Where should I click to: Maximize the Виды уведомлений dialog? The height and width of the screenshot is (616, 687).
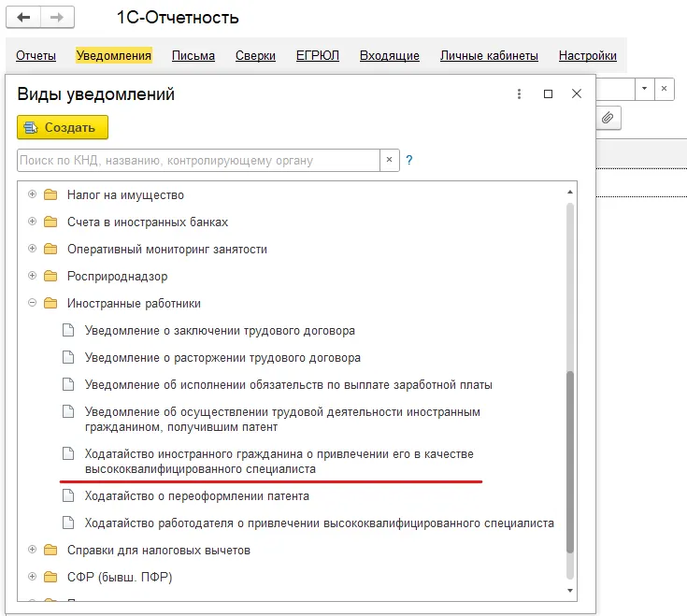click(x=548, y=93)
